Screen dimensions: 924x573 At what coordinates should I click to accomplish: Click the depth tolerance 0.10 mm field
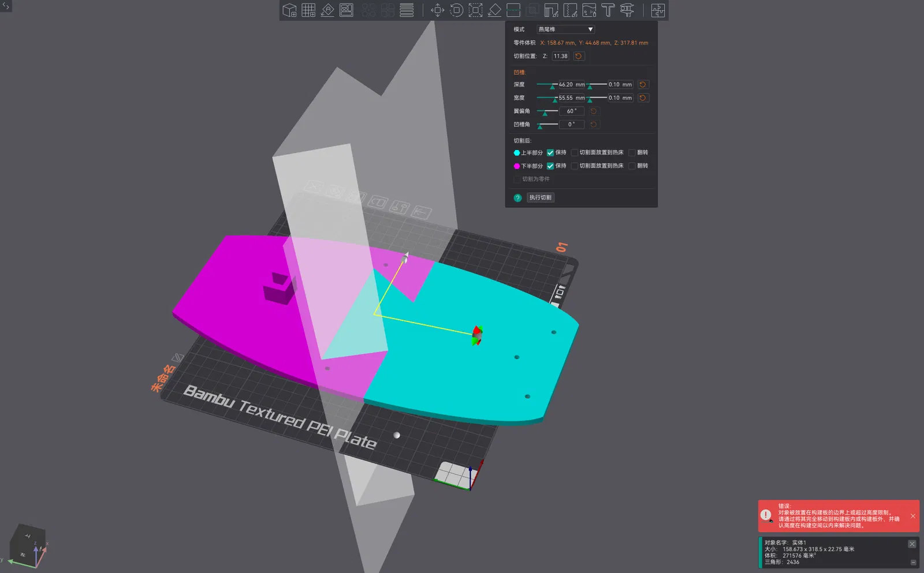point(620,84)
